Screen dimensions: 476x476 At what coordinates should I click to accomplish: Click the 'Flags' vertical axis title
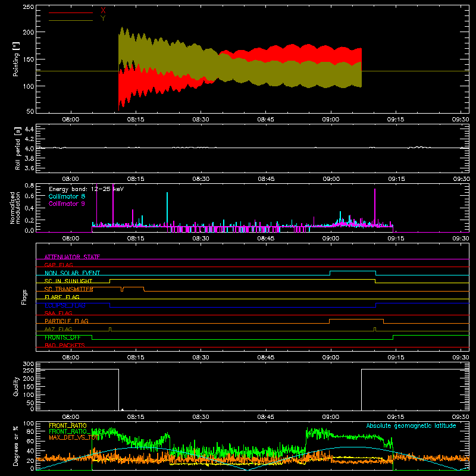[24, 297]
